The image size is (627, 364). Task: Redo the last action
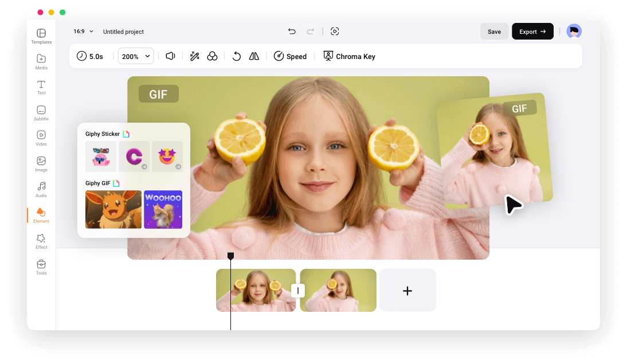point(310,31)
